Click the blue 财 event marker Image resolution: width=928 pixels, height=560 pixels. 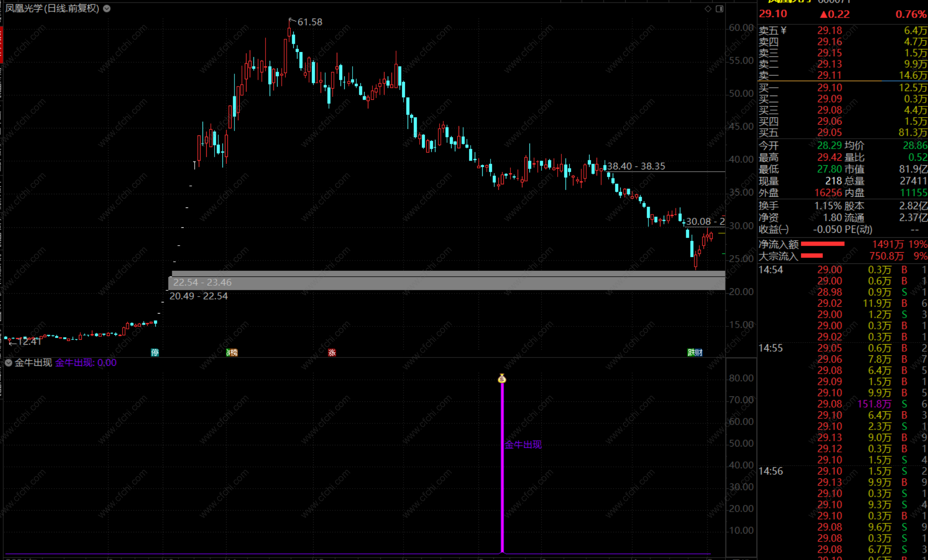(x=699, y=352)
